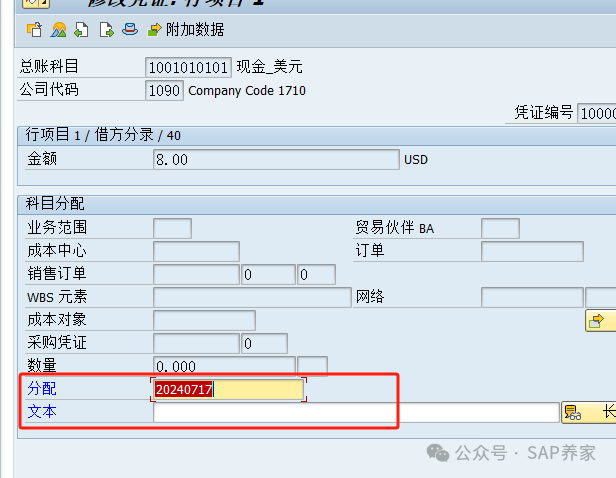The width and height of the screenshot is (616, 478).
Task: Click the 行项目 1 / 借方分录 / 40 header
Action: click(103, 135)
